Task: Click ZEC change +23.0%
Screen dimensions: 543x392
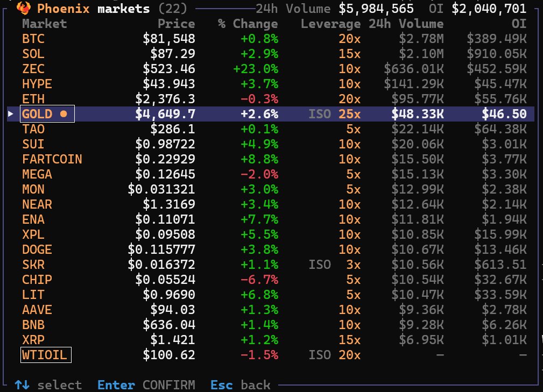Action: (x=256, y=69)
